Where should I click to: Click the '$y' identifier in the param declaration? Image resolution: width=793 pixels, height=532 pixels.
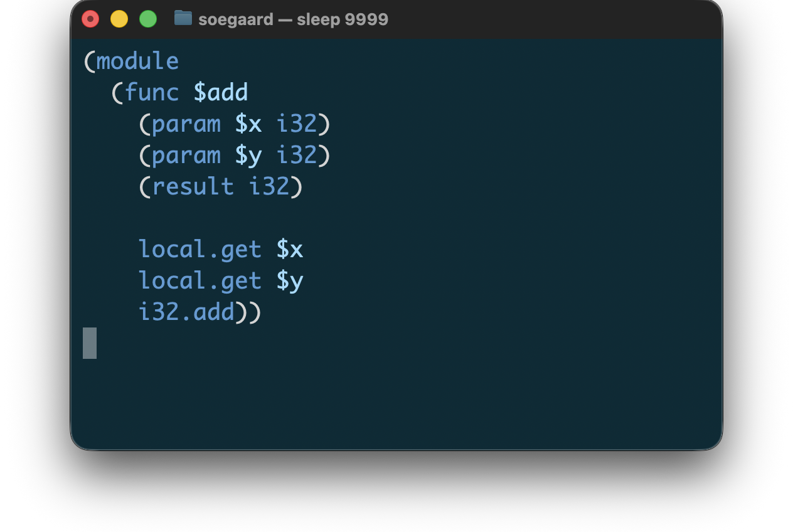248,156
